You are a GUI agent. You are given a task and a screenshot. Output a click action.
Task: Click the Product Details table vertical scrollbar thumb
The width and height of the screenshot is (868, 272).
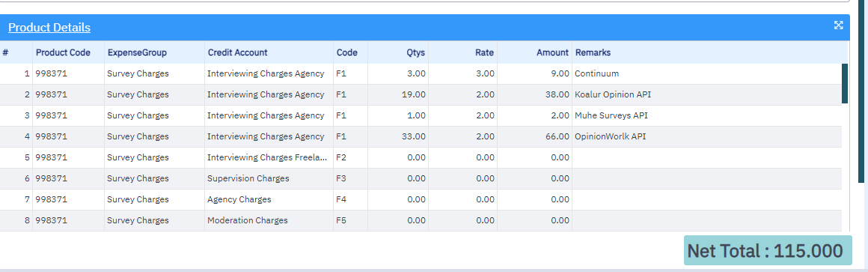(845, 84)
